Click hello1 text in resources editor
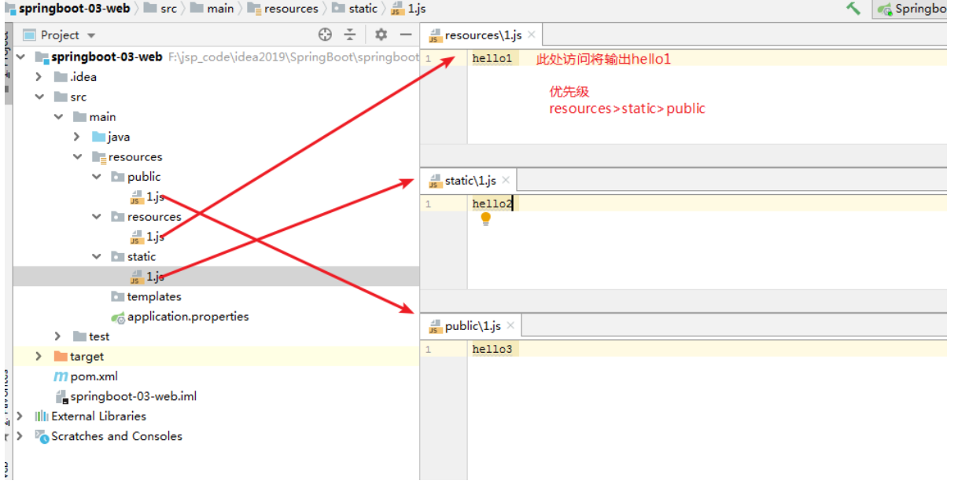This screenshot has height=488, width=980. pyautogui.click(x=492, y=59)
